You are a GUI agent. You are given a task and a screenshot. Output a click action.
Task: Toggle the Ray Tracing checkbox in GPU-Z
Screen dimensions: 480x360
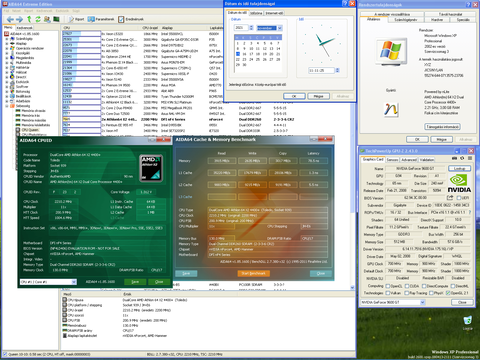tap(407, 293)
